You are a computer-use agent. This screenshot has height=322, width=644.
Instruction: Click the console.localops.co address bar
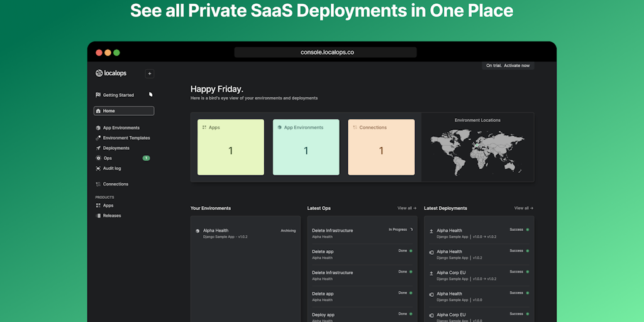[x=326, y=52]
